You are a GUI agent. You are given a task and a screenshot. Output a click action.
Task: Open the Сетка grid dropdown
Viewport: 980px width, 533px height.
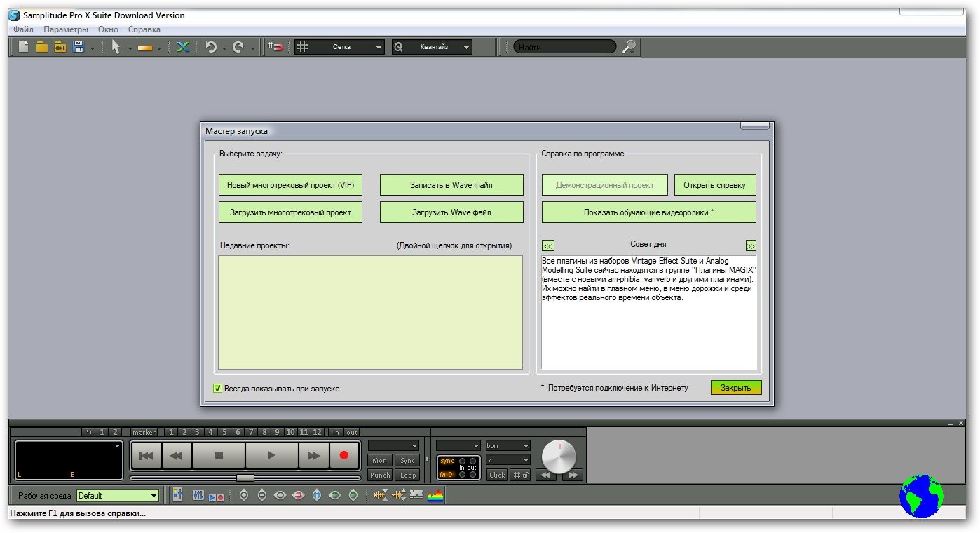pyautogui.click(x=341, y=47)
